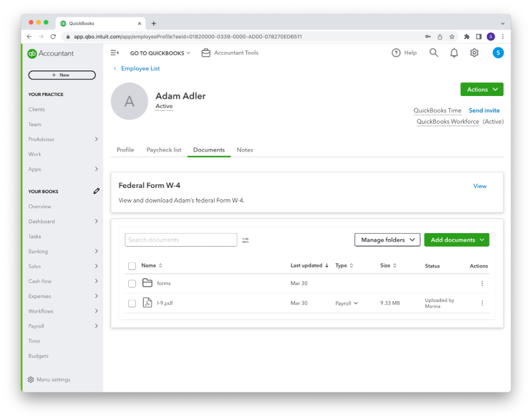This screenshot has width=532, height=420.
Task: Open the S user profile avatar
Action: [498, 53]
